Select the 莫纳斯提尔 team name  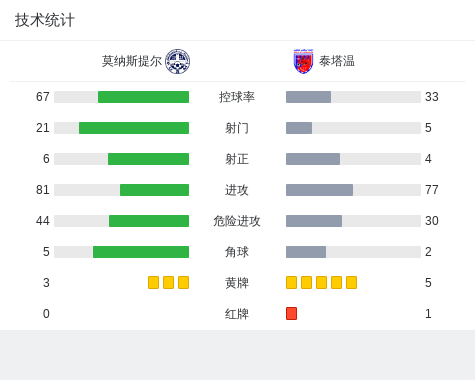(x=132, y=61)
